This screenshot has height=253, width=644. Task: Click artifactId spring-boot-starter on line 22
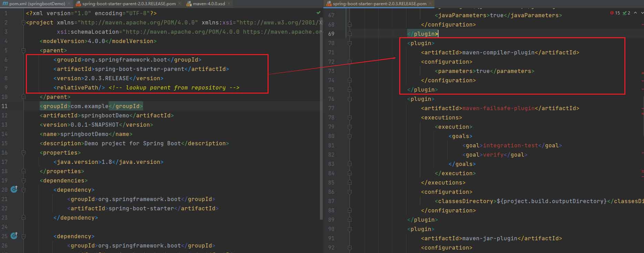pos(143,208)
